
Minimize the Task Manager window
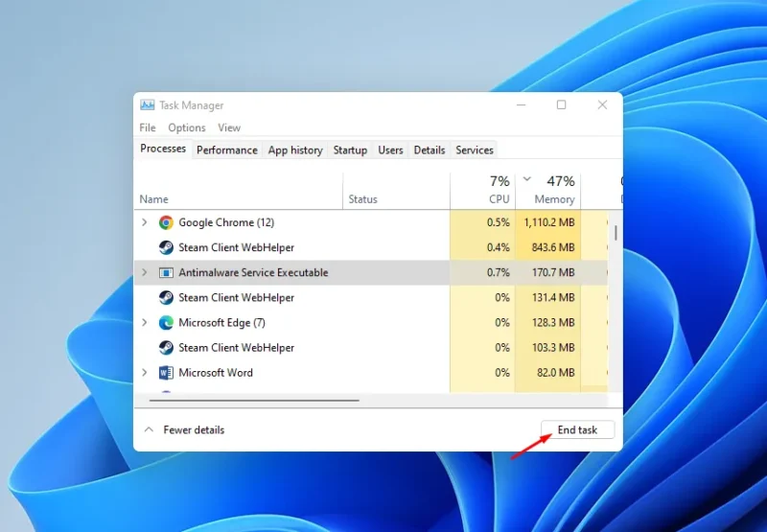pyautogui.click(x=521, y=104)
